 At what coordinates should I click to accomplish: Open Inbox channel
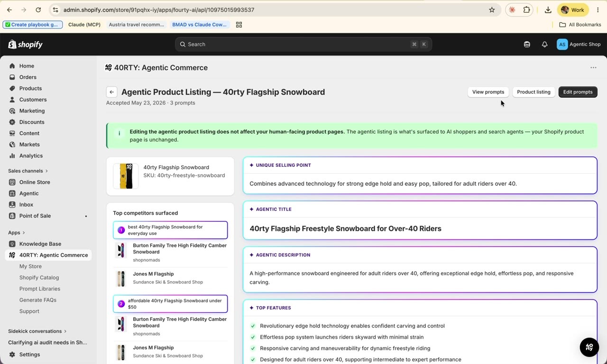(x=26, y=205)
